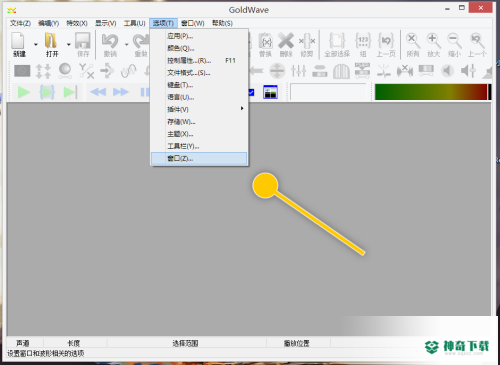Image resolution: width=500 pixels, height=365 pixels.
Task: Click the 新建 (New) file icon
Action: click(x=18, y=41)
